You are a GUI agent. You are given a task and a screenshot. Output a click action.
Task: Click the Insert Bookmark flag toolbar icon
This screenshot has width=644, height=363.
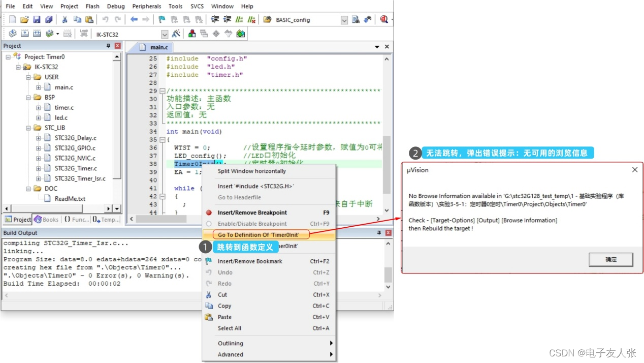pyautogui.click(x=162, y=19)
